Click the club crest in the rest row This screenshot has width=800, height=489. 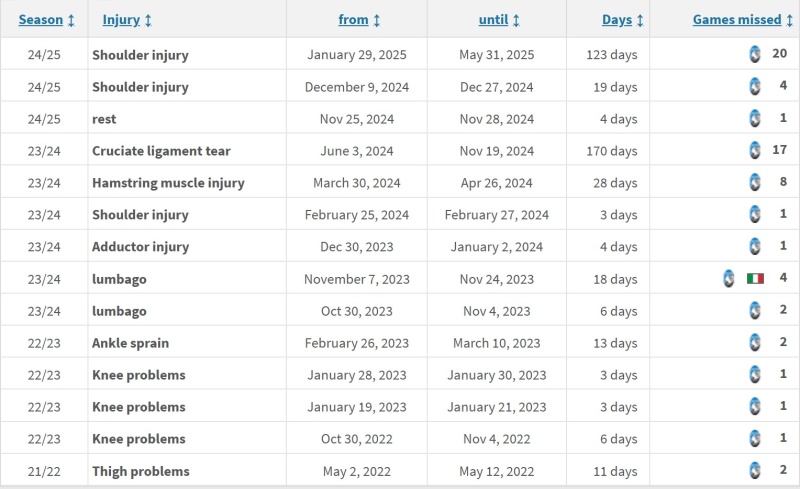pos(755,118)
